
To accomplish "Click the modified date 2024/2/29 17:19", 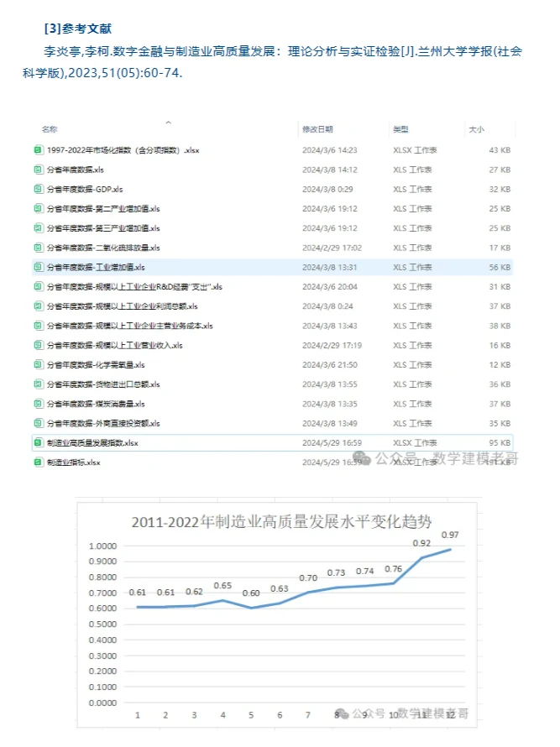I will [332, 346].
